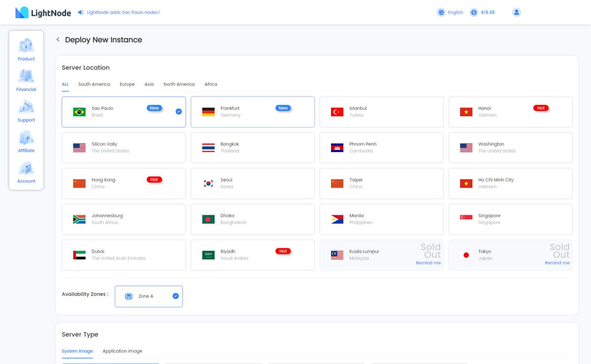Open the Support sidebar icon
The image size is (591, 364).
tap(26, 107)
